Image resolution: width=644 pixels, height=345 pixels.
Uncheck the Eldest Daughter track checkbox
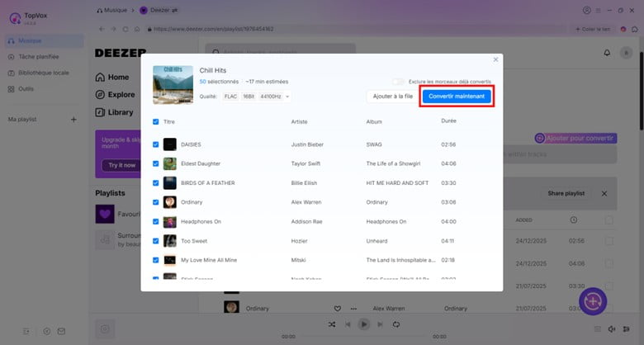pyautogui.click(x=156, y=163)
